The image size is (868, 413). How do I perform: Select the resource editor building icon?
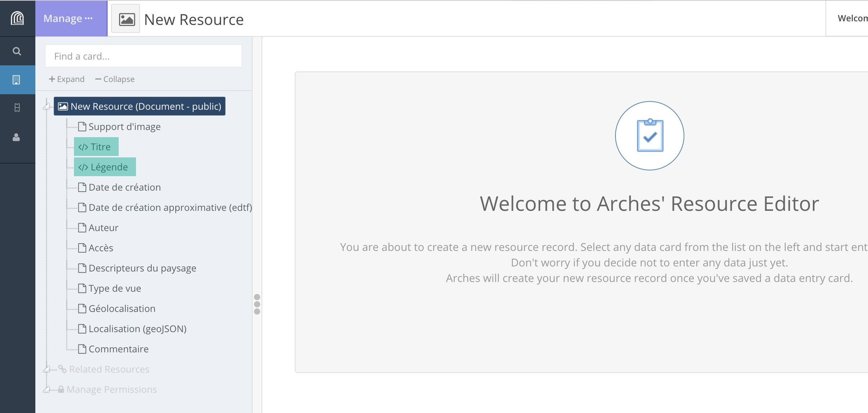(16, 80)
